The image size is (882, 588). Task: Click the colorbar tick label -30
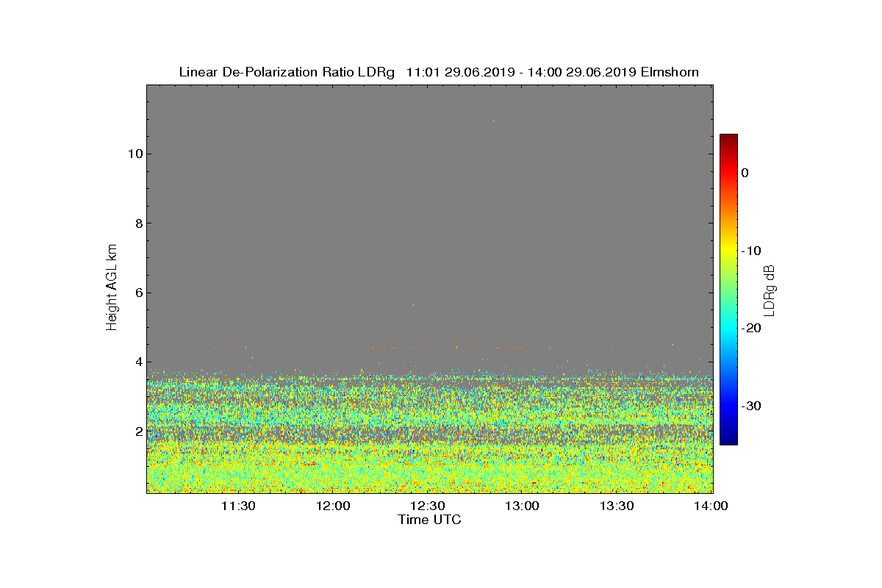[751, 406]
